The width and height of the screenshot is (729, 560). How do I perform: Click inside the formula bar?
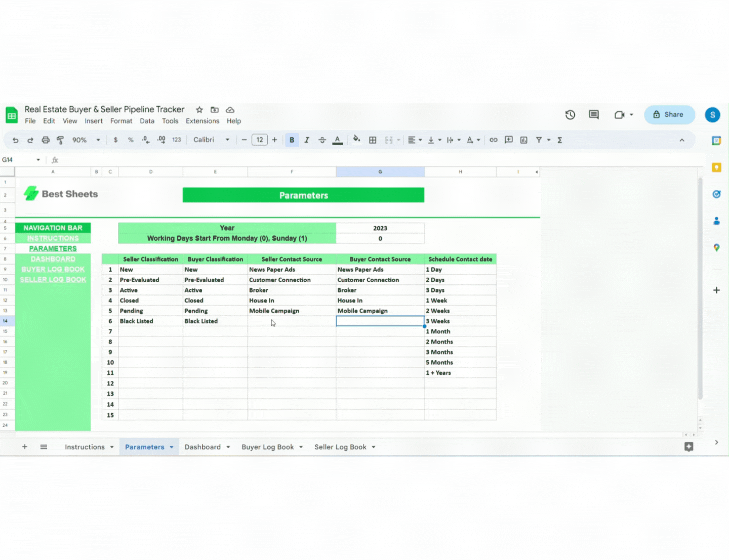tap(202, 159)
